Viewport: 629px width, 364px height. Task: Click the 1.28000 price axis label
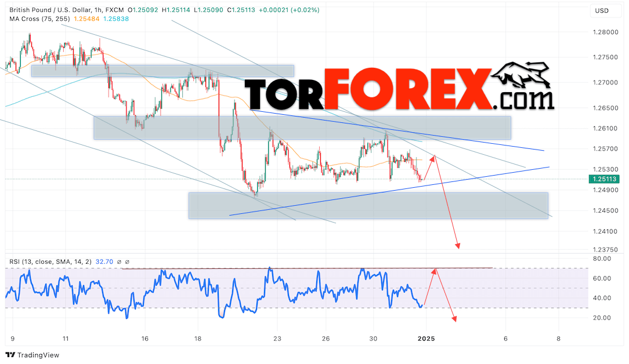coord(605,32)
